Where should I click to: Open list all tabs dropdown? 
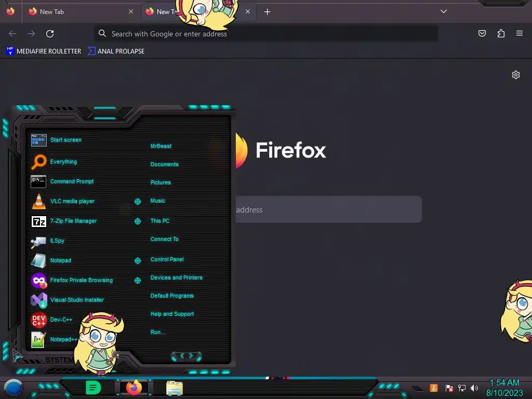click(x=444, y=11)
